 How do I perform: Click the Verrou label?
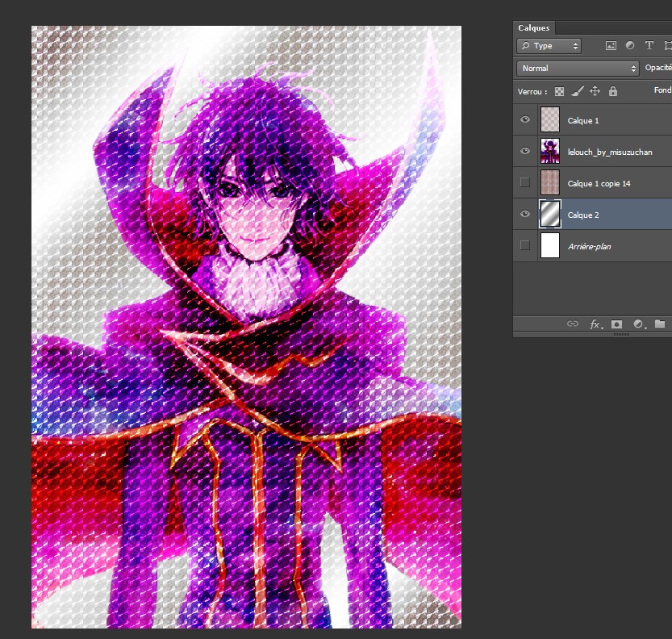(x=532, y=92)
